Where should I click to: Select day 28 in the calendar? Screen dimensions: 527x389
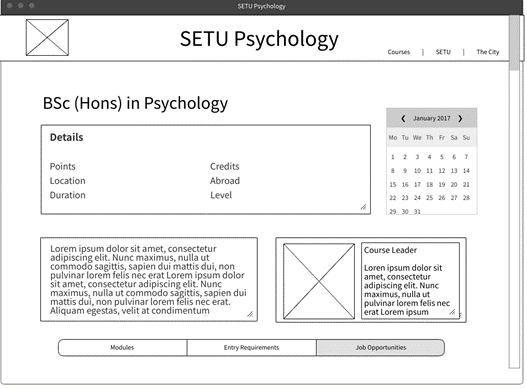point(466,198)
